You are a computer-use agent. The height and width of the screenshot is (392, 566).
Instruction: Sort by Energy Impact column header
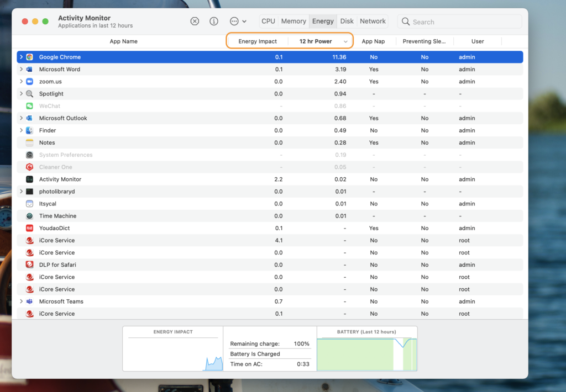(258, 41)
